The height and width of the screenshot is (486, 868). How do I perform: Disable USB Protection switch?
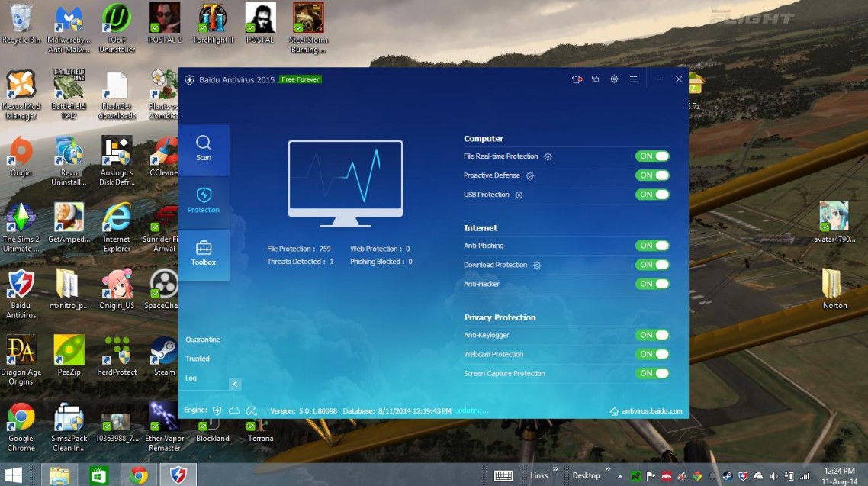[x=652, y=195]
